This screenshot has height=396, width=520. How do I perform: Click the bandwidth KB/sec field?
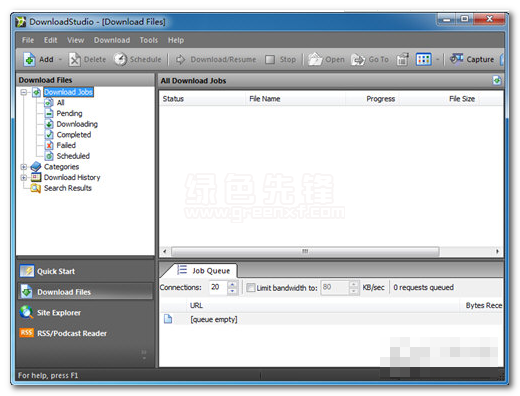pos(335,288)
